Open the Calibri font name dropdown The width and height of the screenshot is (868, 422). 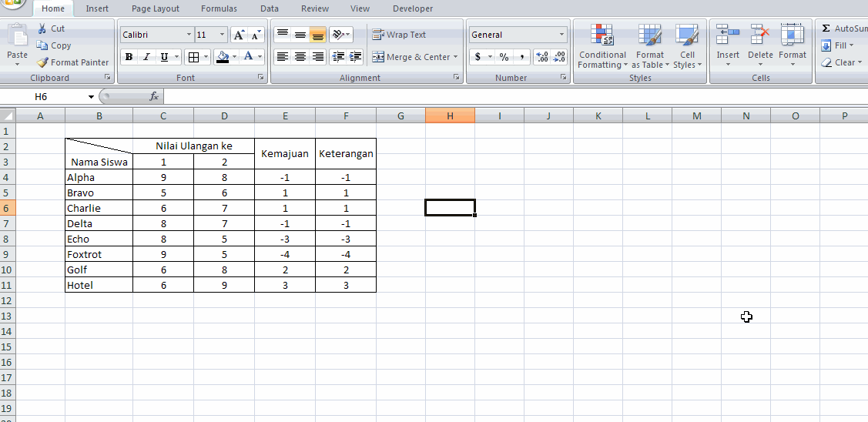pos(189,35)
